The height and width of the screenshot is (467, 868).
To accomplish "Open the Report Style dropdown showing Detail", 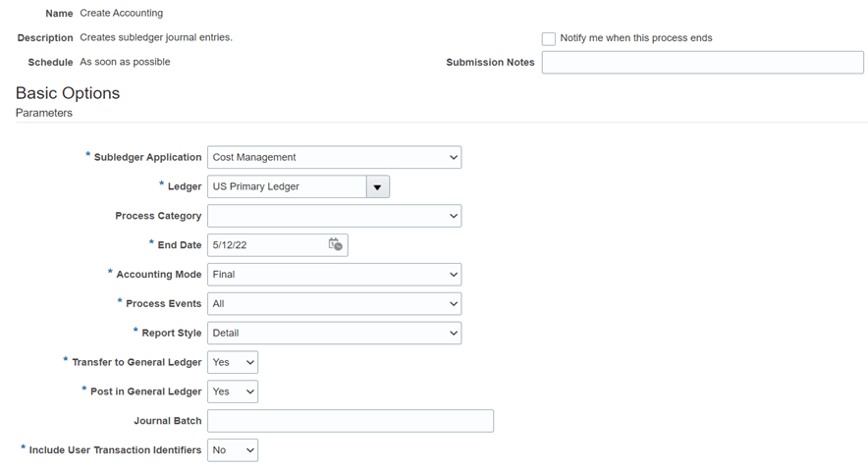I will pyautogui.click(x=334, y=334).
